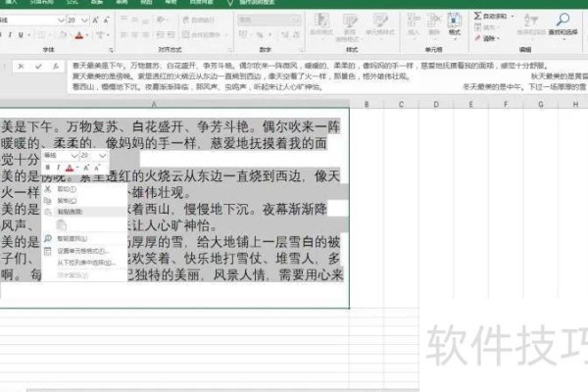The image size is (588, 392).
Task: Click the Wrap Text (自动换行) button
Action: (x=198, y=20)
